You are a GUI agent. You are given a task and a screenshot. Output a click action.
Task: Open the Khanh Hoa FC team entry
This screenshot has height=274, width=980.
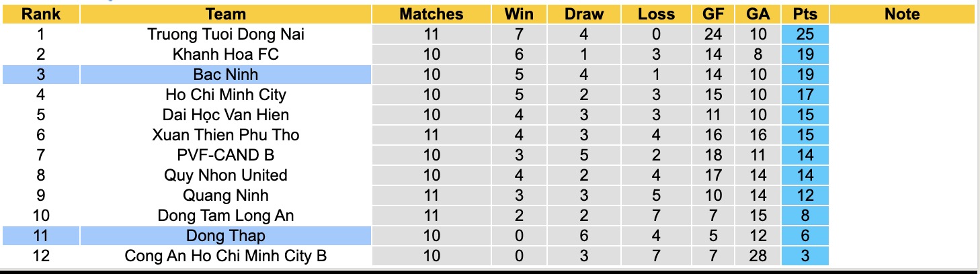[x=226, y=54]
